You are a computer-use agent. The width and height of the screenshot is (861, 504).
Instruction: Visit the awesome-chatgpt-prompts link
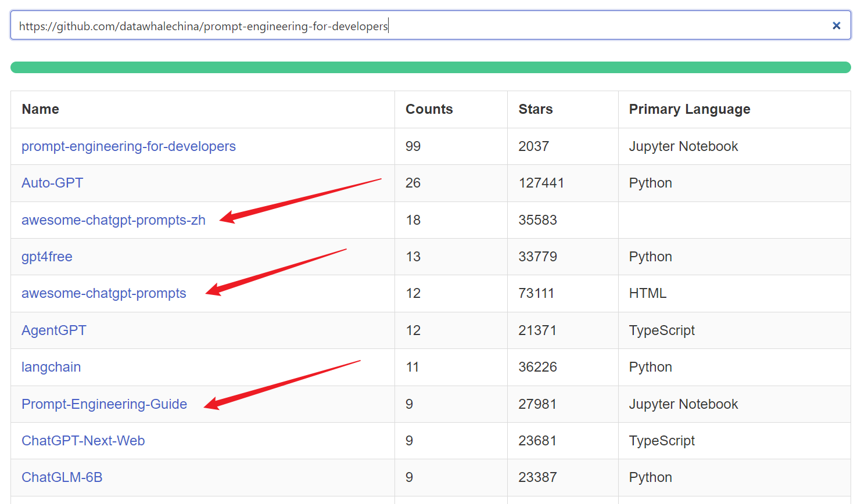[x=103, y=293]
